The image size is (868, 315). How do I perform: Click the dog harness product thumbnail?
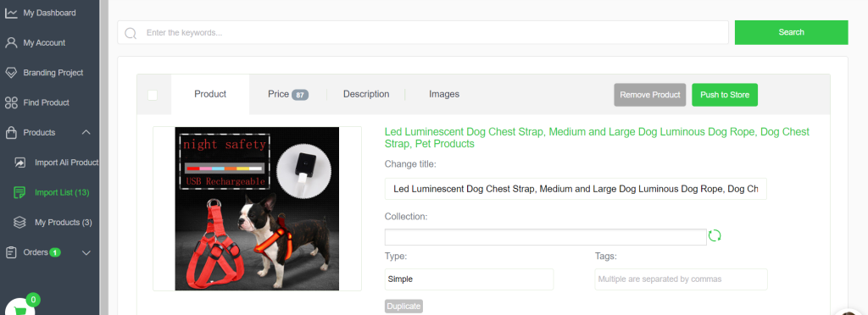pyautogui.click(x=257, y=208)
